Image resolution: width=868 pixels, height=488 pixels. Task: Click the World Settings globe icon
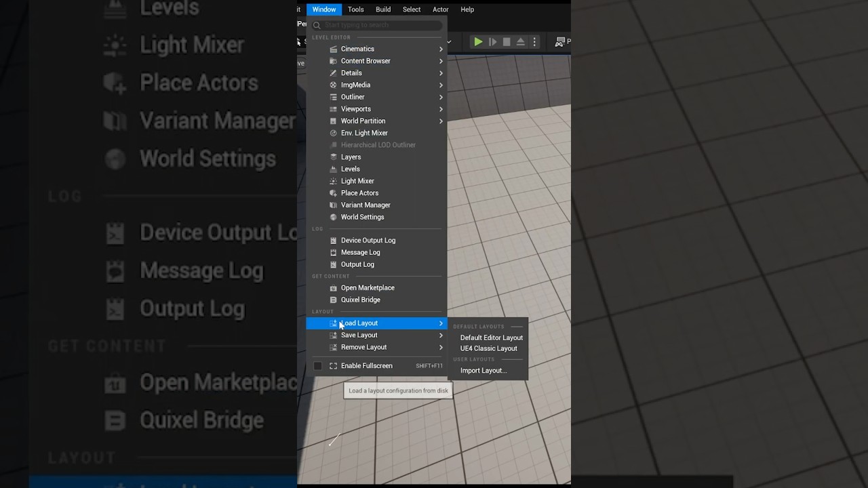coord(333,217)
